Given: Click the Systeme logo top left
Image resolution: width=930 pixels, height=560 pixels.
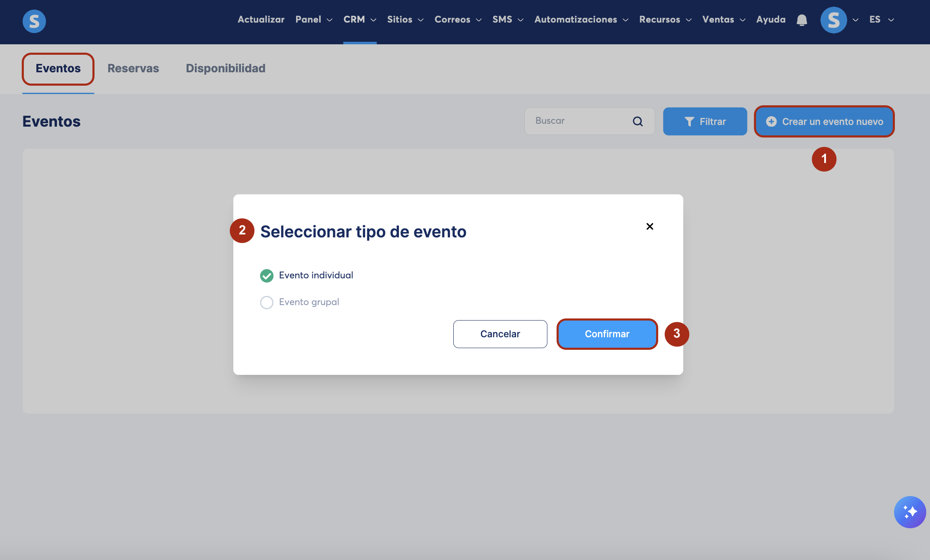Looking at the screenshot, I should [x=34, y=21].
